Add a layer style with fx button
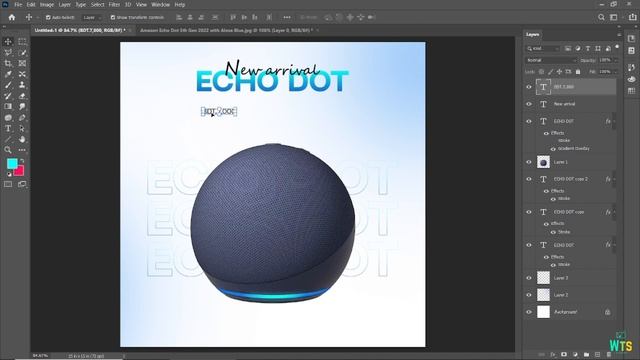This screenshot has height=360, width=640. click(x=553, y=354)
